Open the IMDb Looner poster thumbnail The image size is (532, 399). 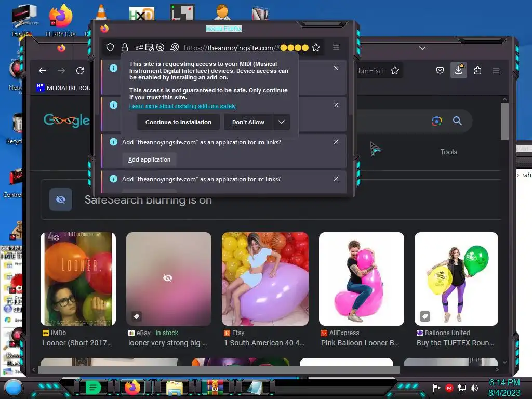[x=78, y=279]
